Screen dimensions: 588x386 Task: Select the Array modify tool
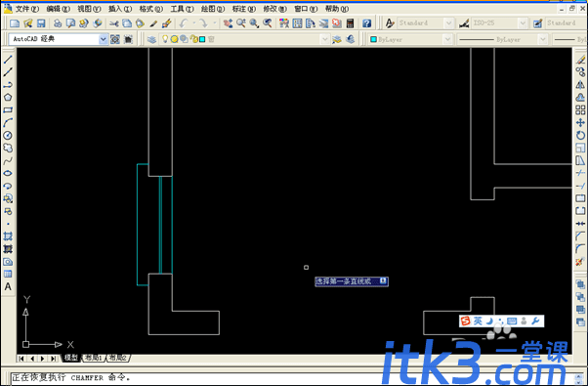point(580,109)
